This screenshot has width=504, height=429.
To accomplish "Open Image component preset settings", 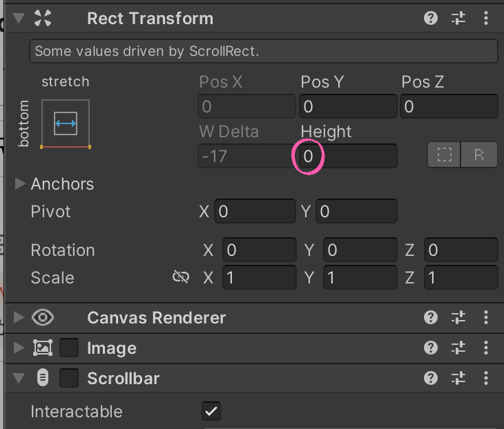I will [459, 348].
